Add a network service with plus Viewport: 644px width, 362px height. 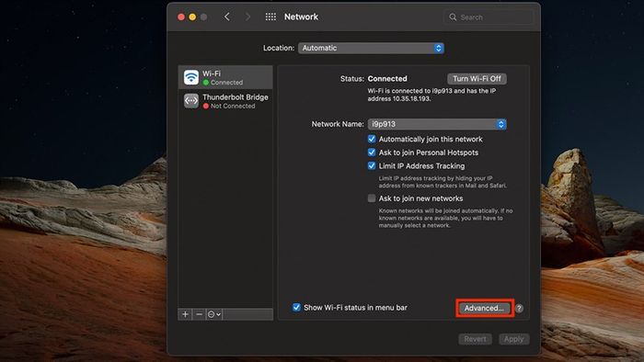185,314
